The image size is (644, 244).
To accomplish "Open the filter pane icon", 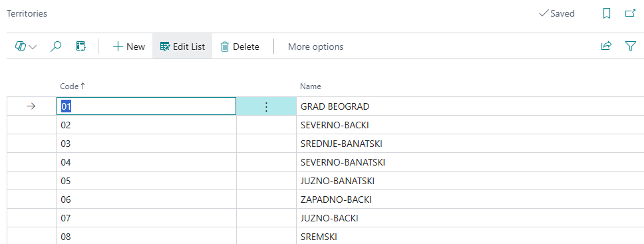I will pyautogui.click(x=631, y=46).
